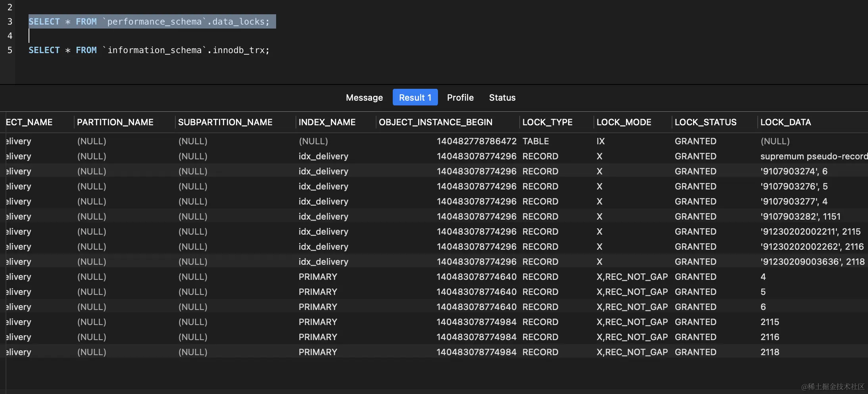Open the Status tab
Screen dimensions: 868x394
(502, 98)
